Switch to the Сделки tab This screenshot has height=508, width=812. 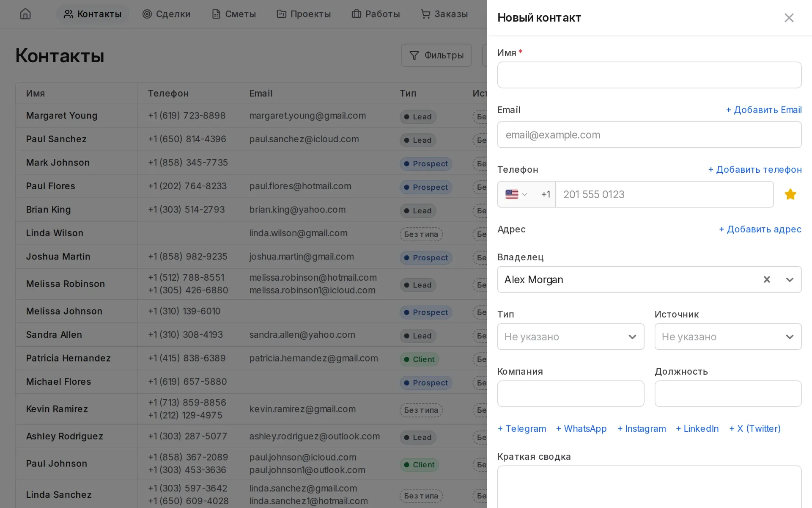pos(167,14)
